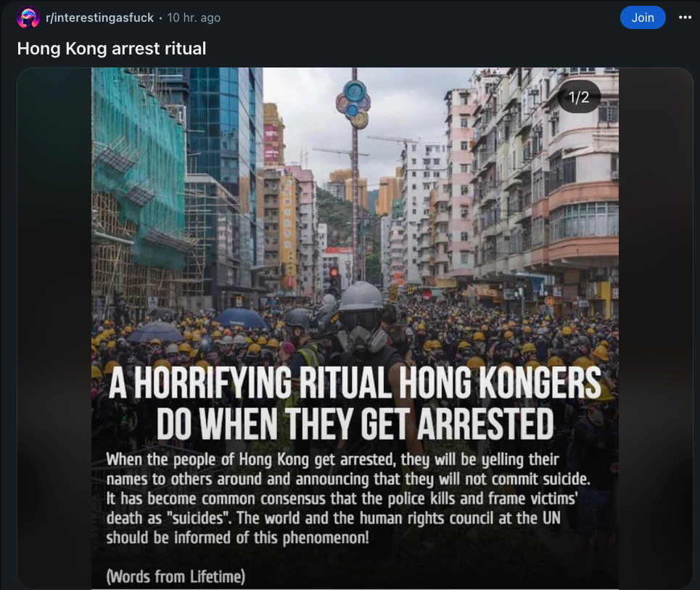
Task: Click the blue glass skyscraper in the image
Action: click(x=226, y=134)
